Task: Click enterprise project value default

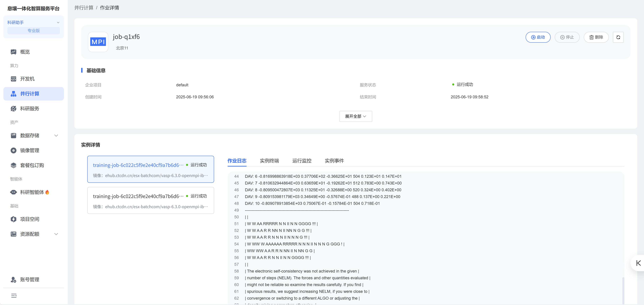Action: coord(182,85)
